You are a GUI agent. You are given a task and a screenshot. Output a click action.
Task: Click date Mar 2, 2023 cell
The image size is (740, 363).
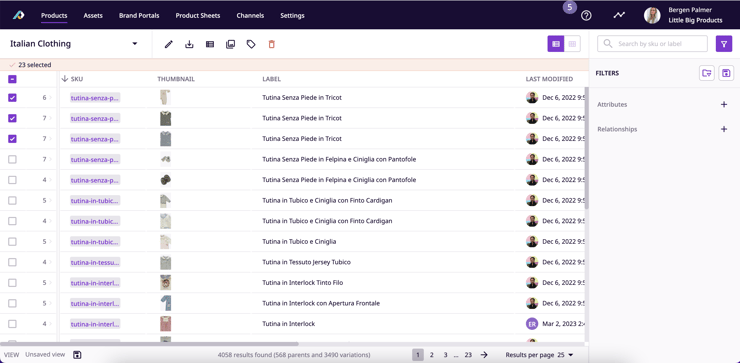563,324
